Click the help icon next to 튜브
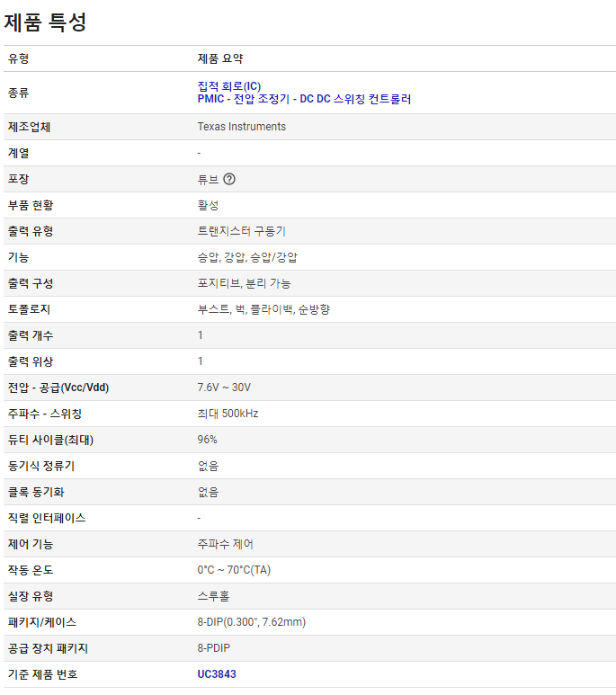Image resolution: width=616 pixels, height=695 pixels. pos(229,179)
